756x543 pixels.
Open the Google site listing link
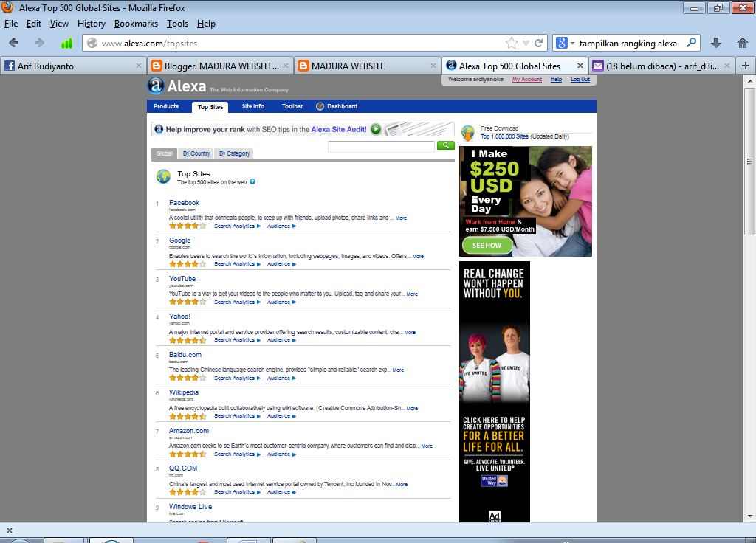pyautogui.click(x=179, y=241)
